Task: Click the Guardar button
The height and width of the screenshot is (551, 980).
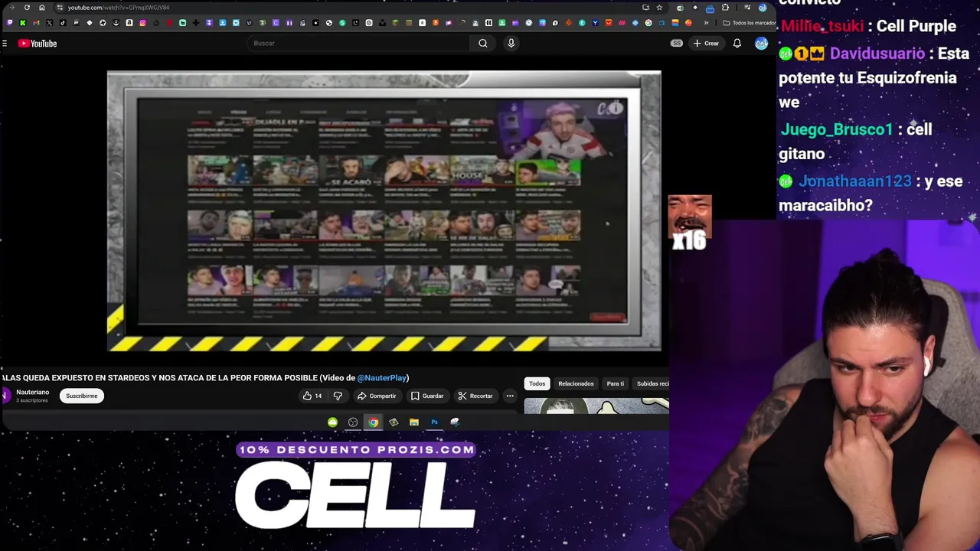Action: 426,396
